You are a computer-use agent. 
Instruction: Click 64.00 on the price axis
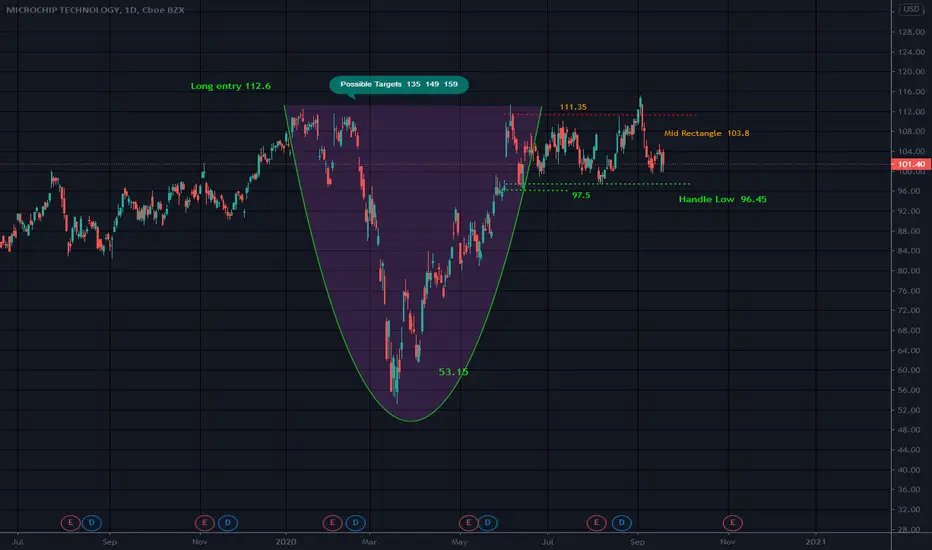coord(911,350)
